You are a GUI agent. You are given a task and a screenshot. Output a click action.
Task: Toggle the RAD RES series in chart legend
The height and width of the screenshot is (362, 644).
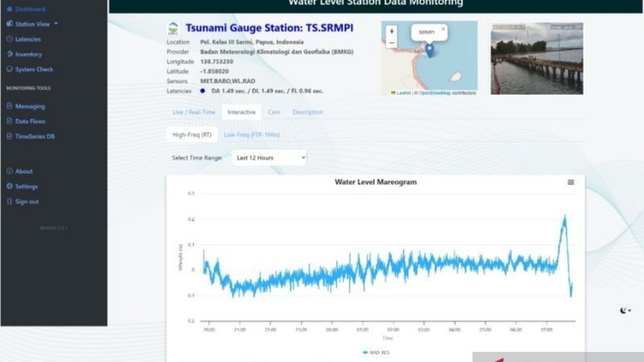(374, 352)
